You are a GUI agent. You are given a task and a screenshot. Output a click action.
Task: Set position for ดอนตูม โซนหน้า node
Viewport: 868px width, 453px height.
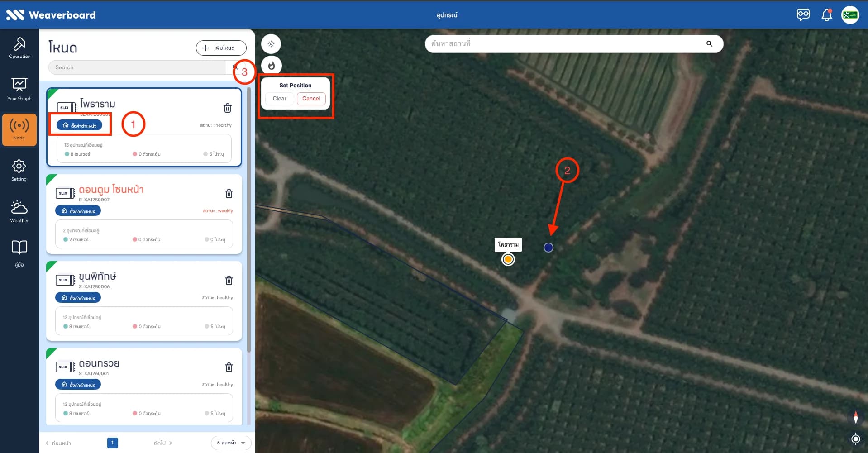tap(78, 211)
